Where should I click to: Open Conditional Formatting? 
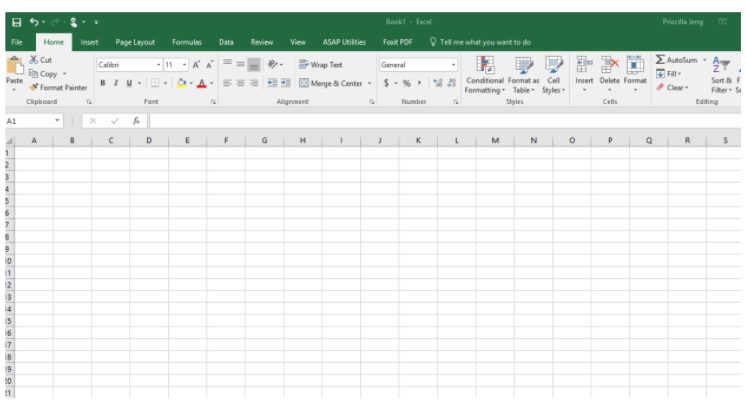point(485,75)
